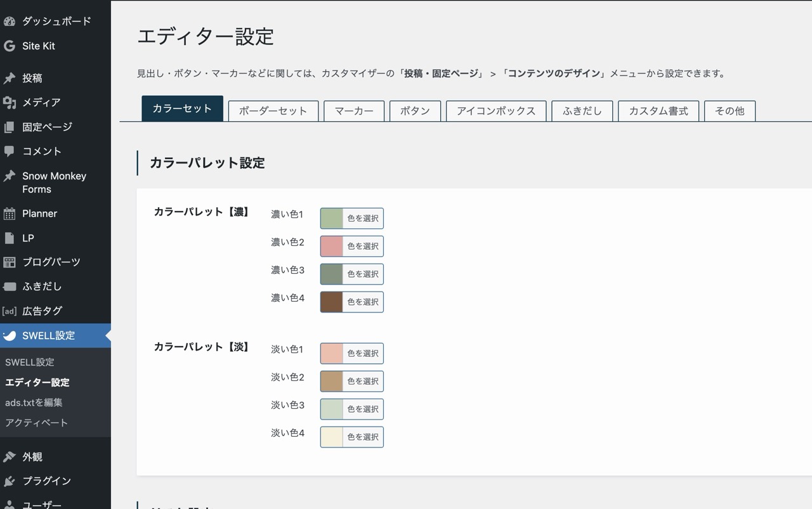Go to the アクティベート submenu page
The width and height of the screenshot is (812, 509).
(x=36, y=423)
